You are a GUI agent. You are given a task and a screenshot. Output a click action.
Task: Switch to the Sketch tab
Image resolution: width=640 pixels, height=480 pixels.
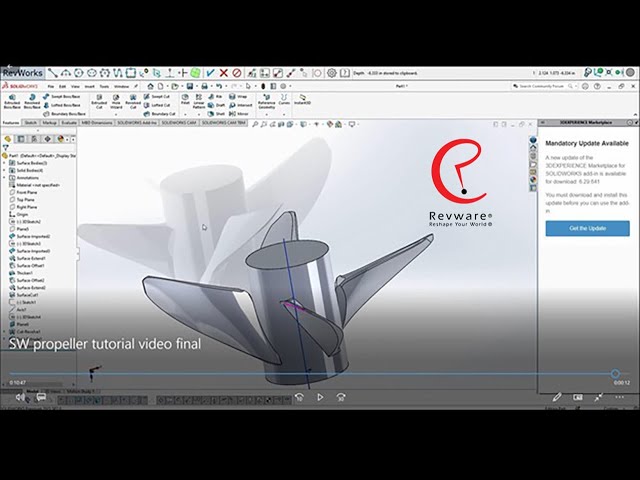click(x=31, y=122)
